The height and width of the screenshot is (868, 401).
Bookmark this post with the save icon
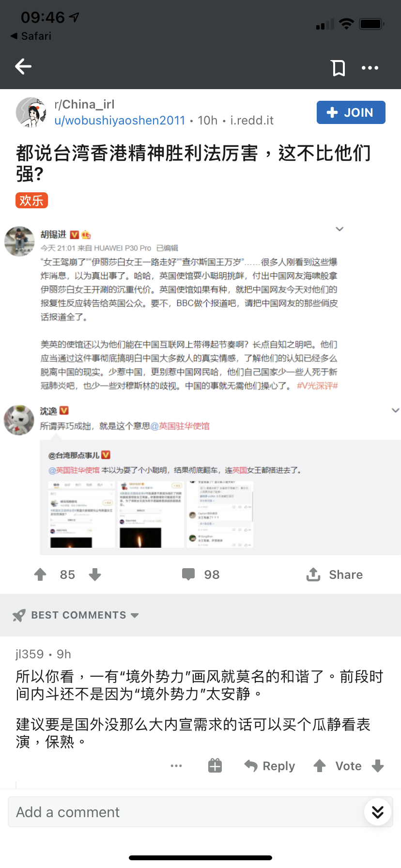(x=339, y=68)
